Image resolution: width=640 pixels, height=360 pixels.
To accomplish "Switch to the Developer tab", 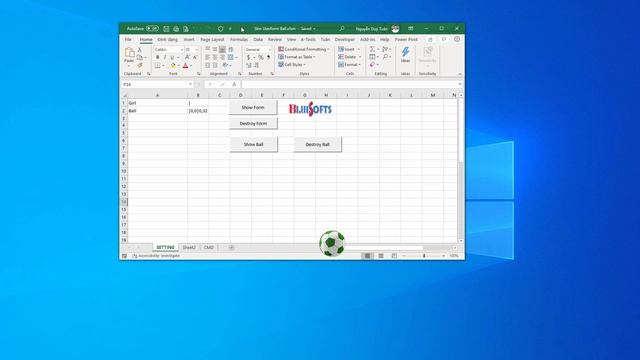I will (345, 40).
